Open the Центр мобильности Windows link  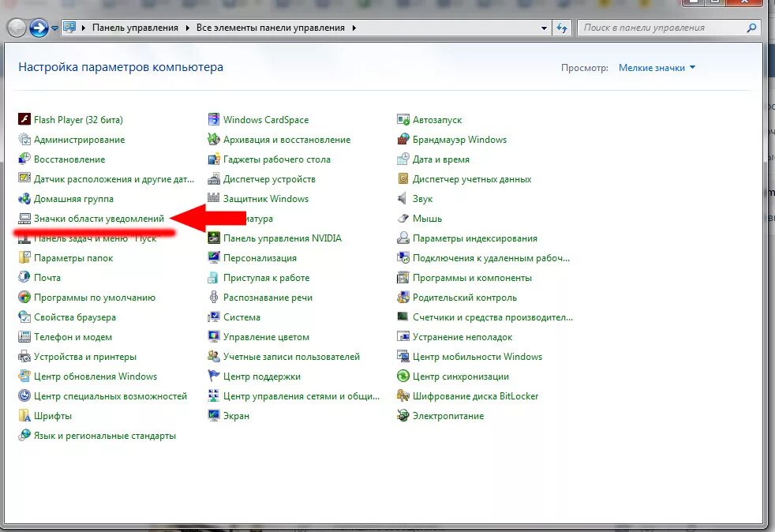click(x=477, y=357)
